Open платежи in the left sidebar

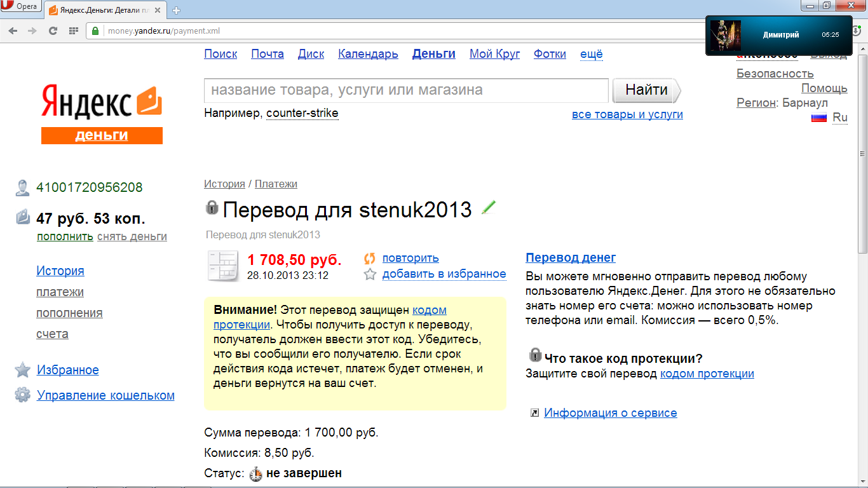coord(60,292)
